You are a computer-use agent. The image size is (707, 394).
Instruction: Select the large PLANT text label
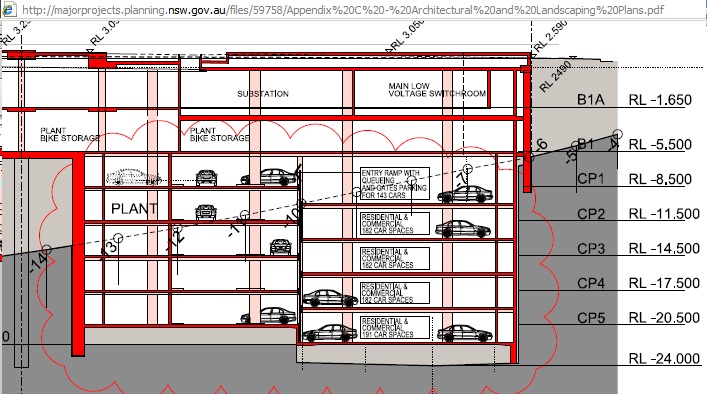[134, 209]
